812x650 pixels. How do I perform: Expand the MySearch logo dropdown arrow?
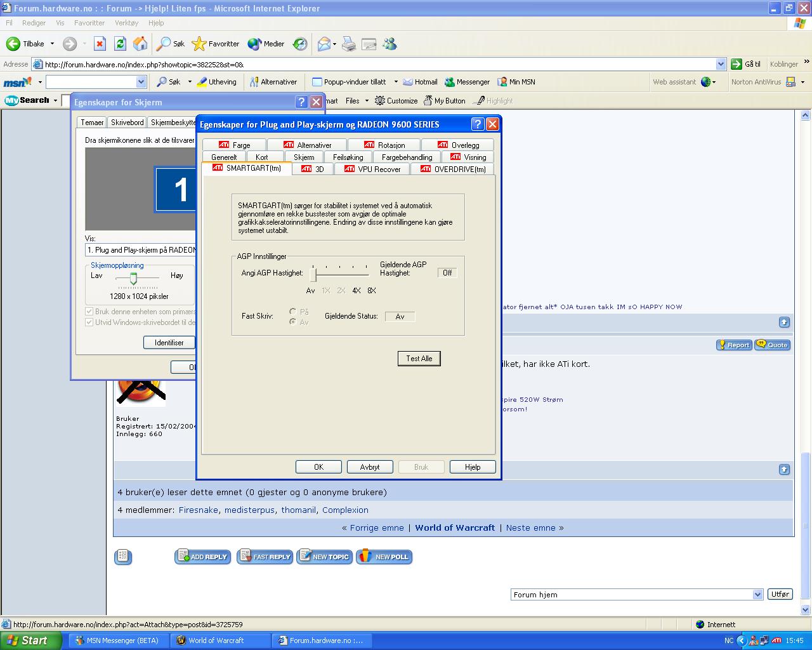click(x=55, y=100)
